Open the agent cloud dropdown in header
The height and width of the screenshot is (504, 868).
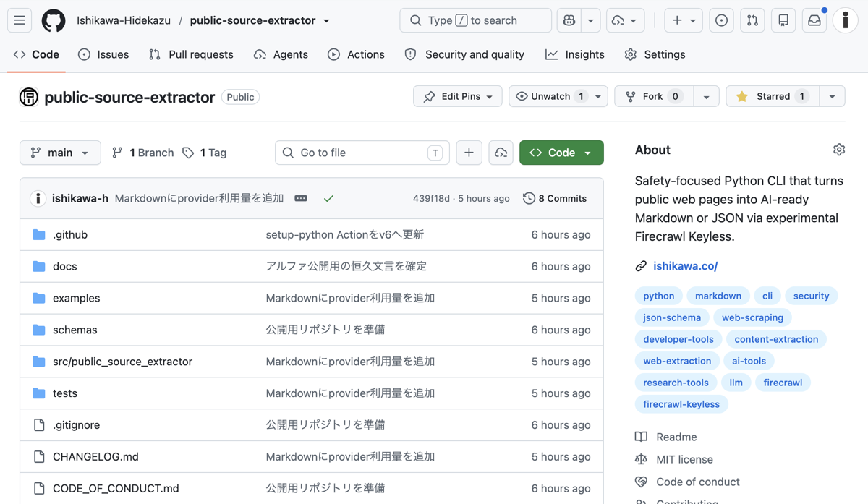(625, 20)
